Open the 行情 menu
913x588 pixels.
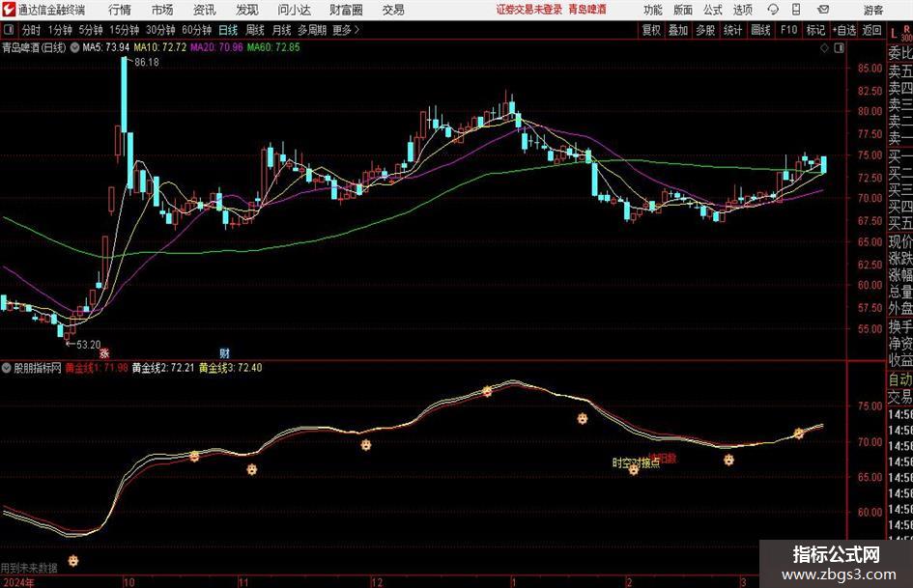coord(120,10)
